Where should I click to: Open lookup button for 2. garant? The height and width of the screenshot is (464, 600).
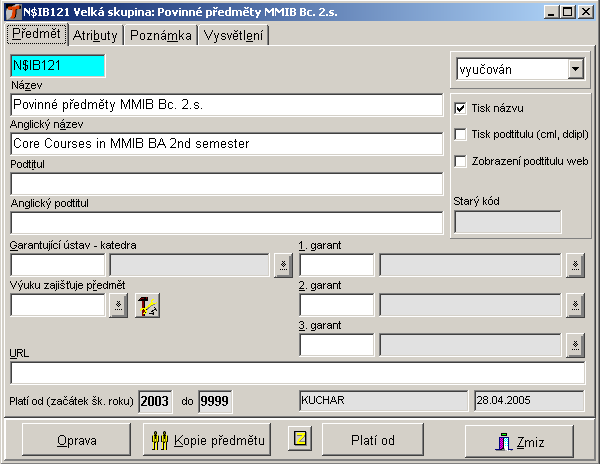pyautogui.click(x=575, y=305)
